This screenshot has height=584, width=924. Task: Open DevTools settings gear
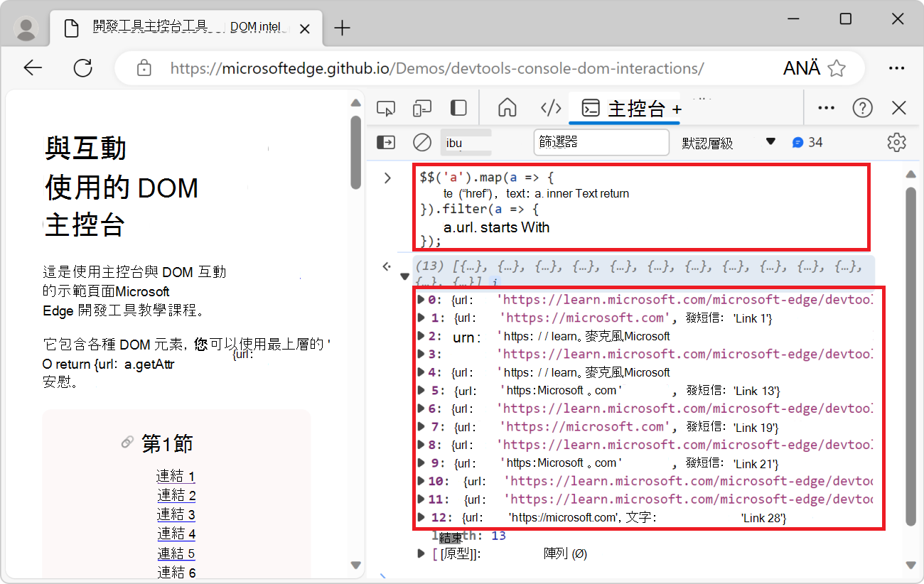(896, 142)
